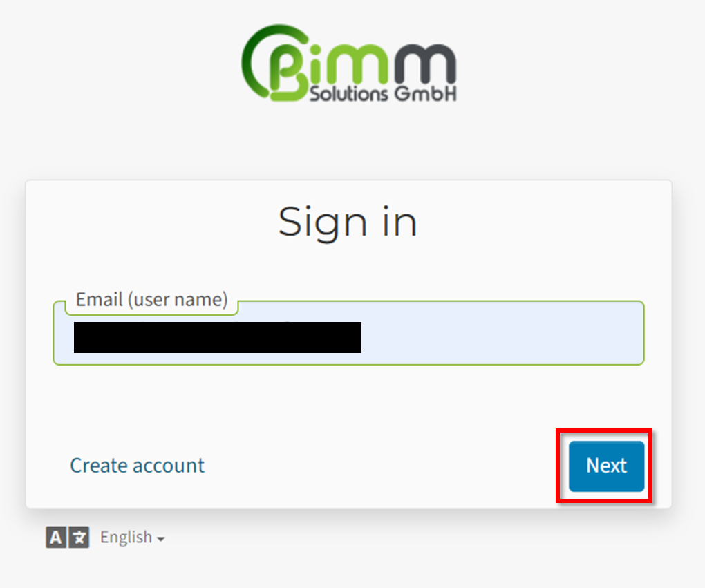The height and width of the screenshot is (588, 705).
Task: Focus the Email (user name) input field
Action: pyautogui.click(x=348, y=332)
